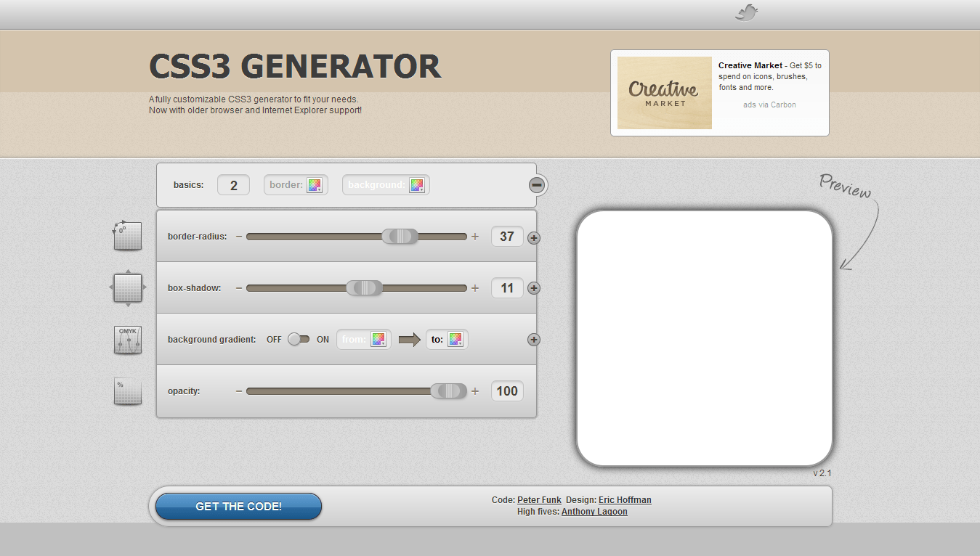Image resolution: width=980 pixels, height=556 pixels.
Task: Click the minus sign left of opacity slider
Action: (238, 391)
